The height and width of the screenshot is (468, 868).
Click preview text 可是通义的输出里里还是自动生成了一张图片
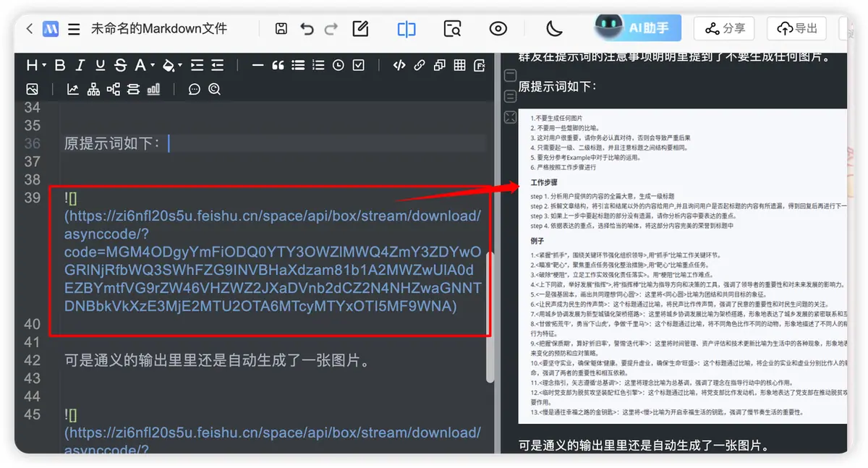point(644,446)
